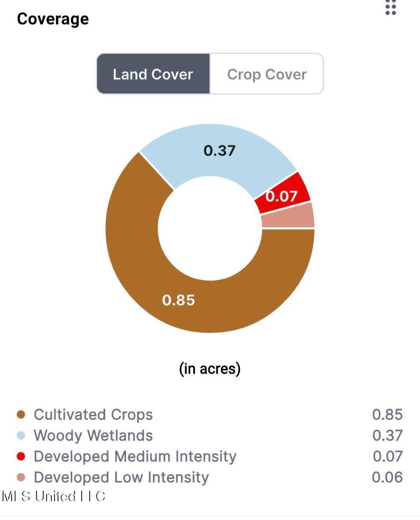Click the 0.37 value inside the chart
This screenshot has width=420, height=520.
pyautogui.click(x=220, y=151)
